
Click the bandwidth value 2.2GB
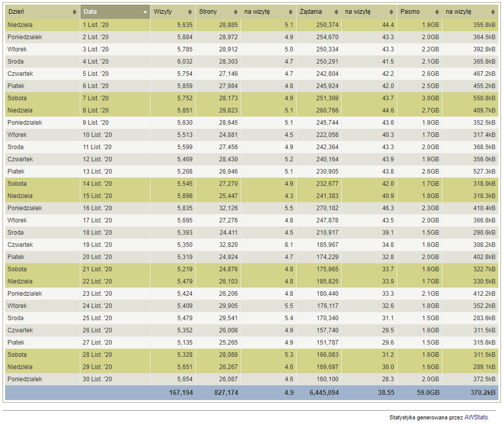tap(430, 49)
